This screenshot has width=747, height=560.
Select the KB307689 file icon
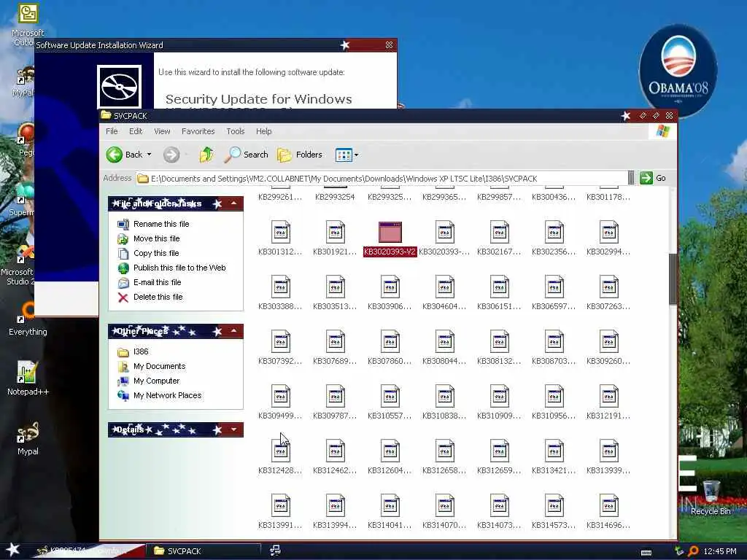(x=336, y=342)
